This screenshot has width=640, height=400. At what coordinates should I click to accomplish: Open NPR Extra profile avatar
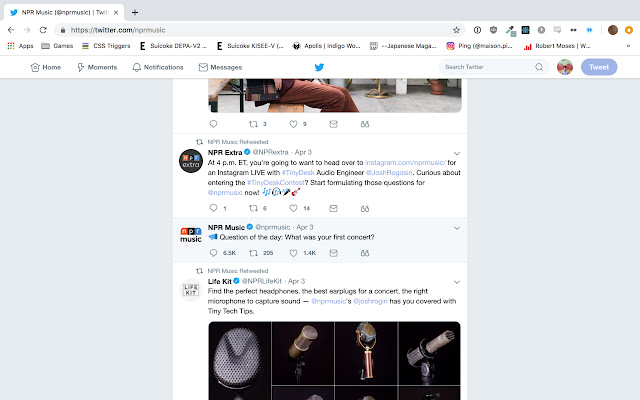tap(191, 161)
